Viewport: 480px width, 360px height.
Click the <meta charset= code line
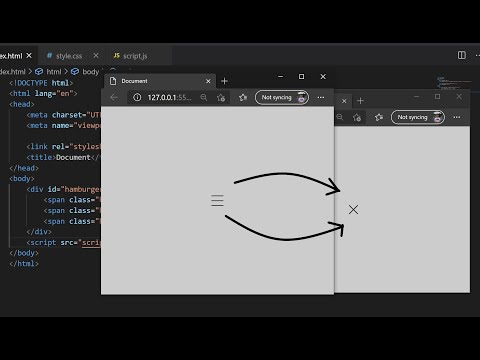63,115
